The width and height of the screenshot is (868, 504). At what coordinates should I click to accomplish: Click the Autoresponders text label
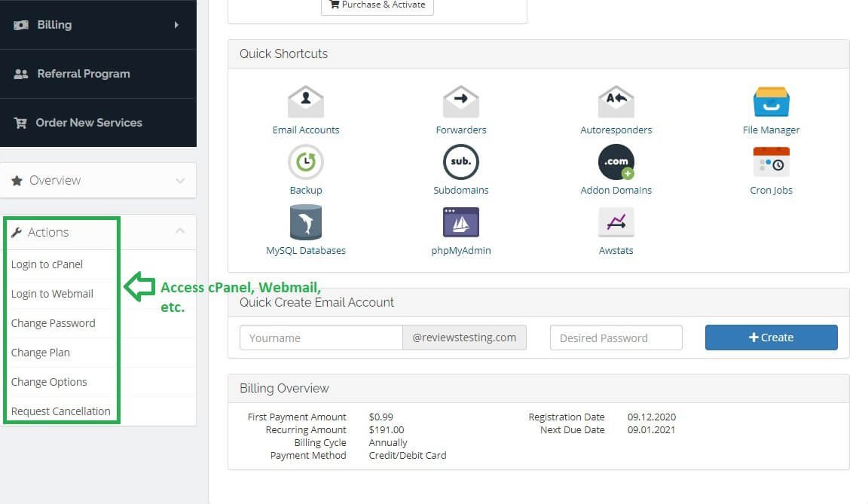point(616,130)
